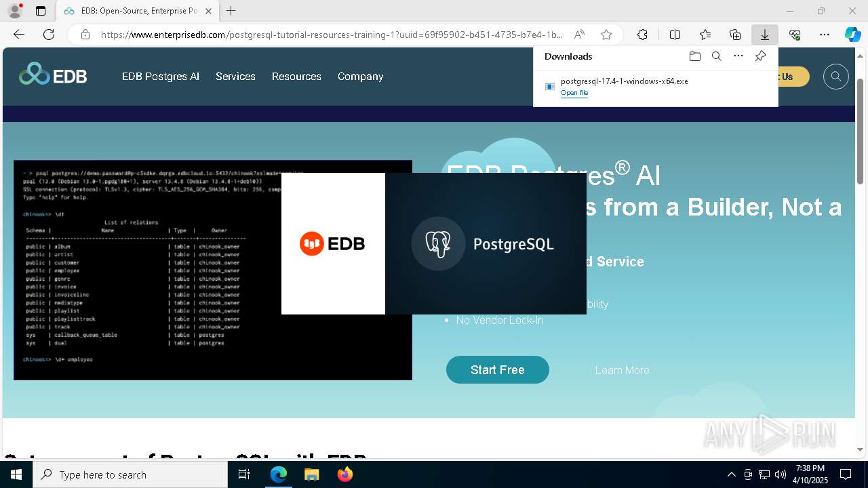Launch Firefox from taskbar
This screenshot has height=488, width=868.
pyautogui.click(x=344, y=474)
